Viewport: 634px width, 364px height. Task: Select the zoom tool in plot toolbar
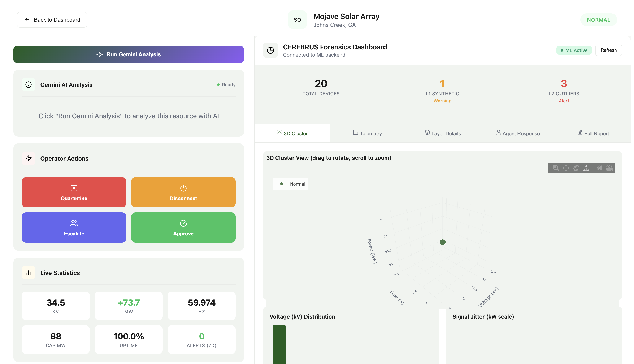click(x=556, y=168)
